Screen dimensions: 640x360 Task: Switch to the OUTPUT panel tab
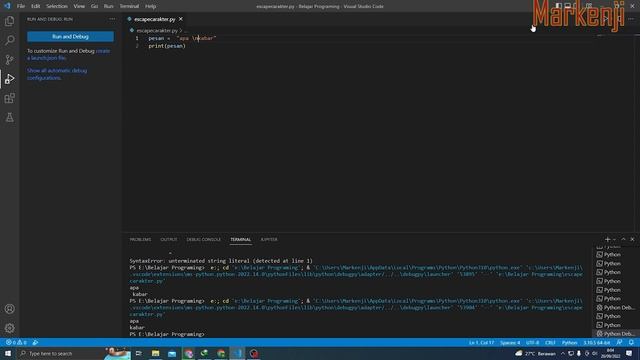pyautogui.click(x=169, y=240)
